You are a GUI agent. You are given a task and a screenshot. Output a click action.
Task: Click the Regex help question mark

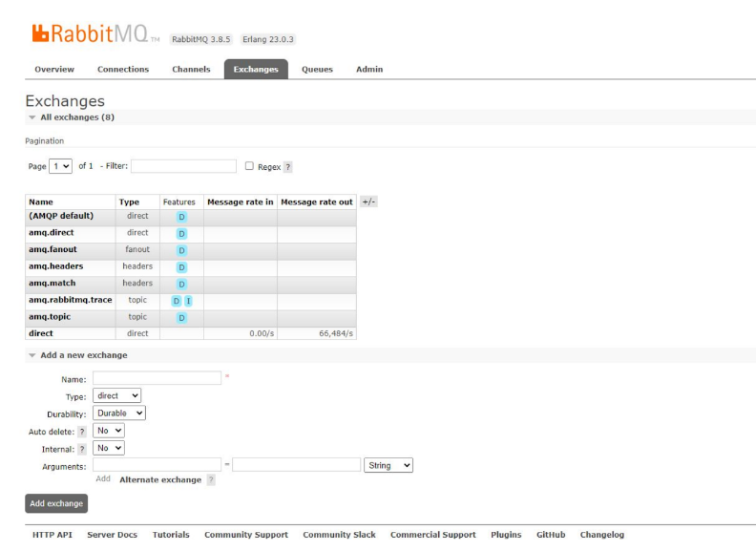pyautogui.click(x=288, y=166)
